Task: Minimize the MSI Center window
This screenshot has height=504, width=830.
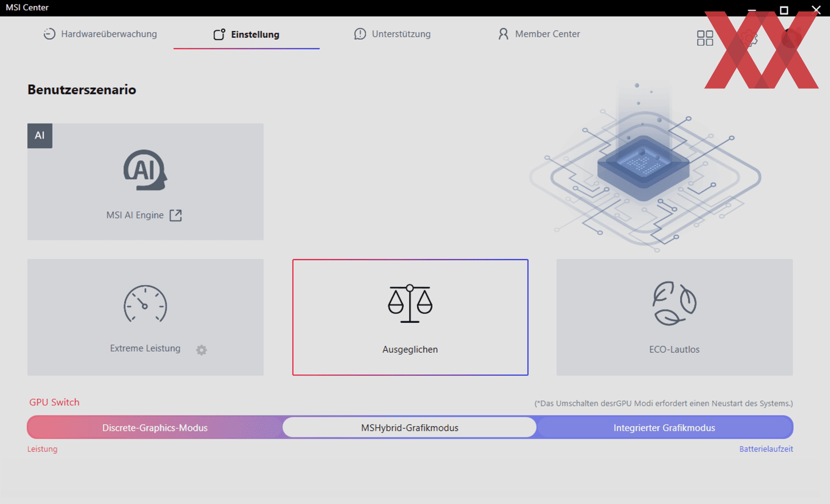Action: 752,10
